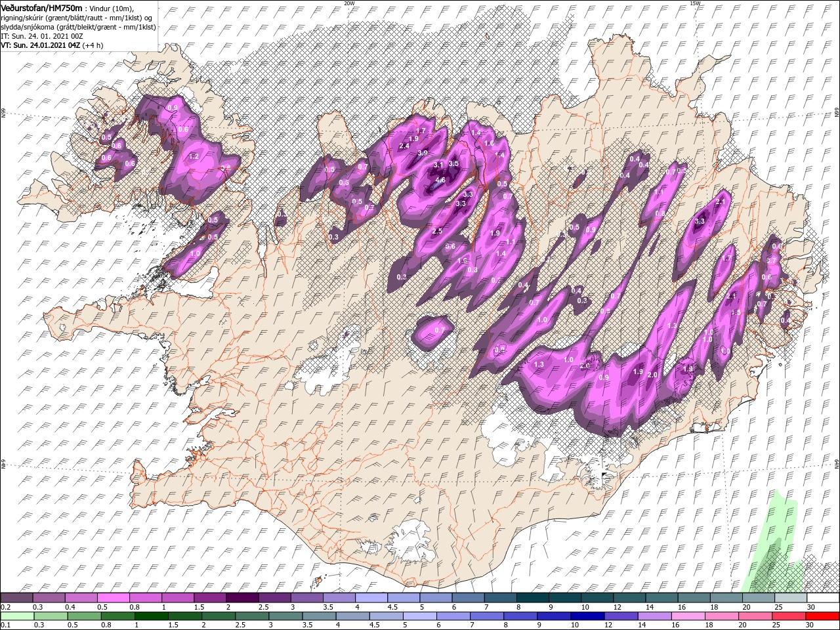
Task: Click the 3.9 snowfall value on map
Action: [x=423, y=153]
